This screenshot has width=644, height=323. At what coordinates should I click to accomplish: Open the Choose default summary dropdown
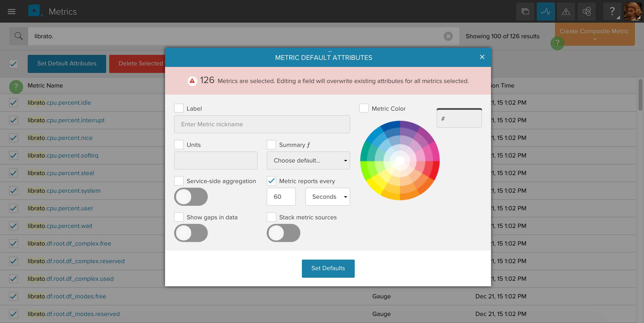308,160
